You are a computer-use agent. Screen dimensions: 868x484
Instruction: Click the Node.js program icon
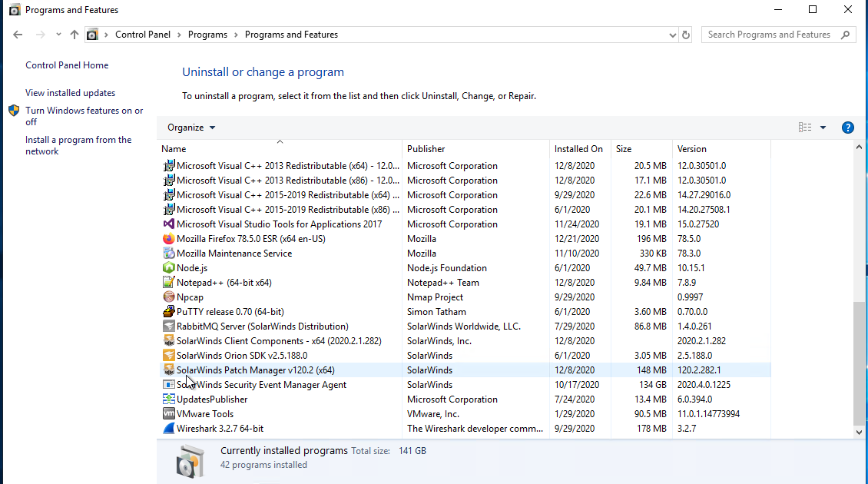point(169,268)
